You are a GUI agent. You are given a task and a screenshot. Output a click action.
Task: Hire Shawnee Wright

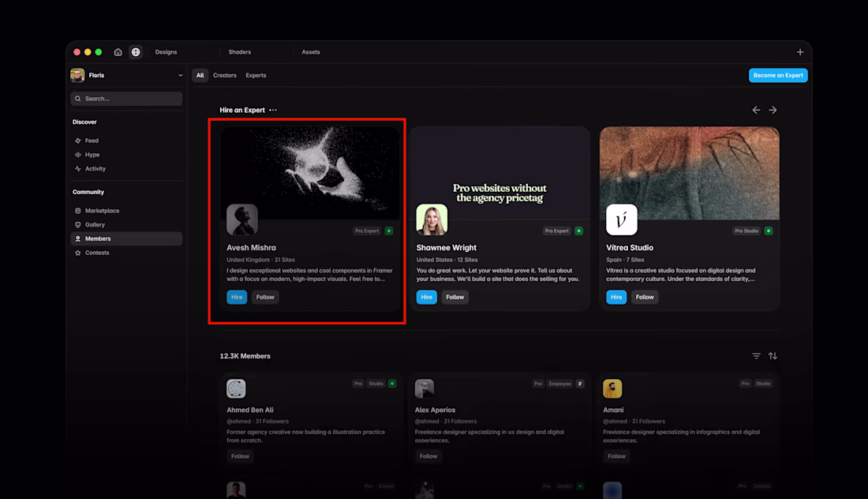(x=427, y=297)
